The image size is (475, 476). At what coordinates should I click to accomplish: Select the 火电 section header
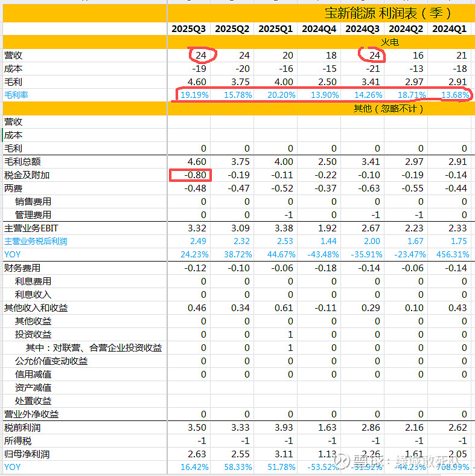389,42
